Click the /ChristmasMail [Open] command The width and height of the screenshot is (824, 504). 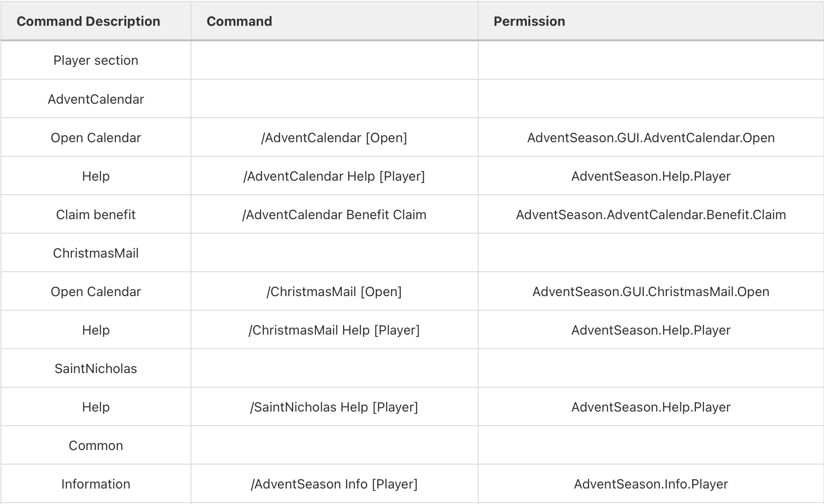pyautogui.click(x=334, y=291)
